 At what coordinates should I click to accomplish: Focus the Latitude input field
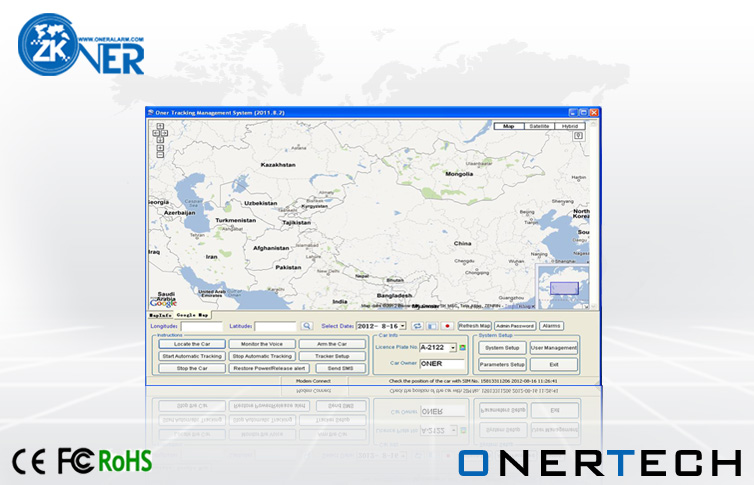tap(275, 326)
